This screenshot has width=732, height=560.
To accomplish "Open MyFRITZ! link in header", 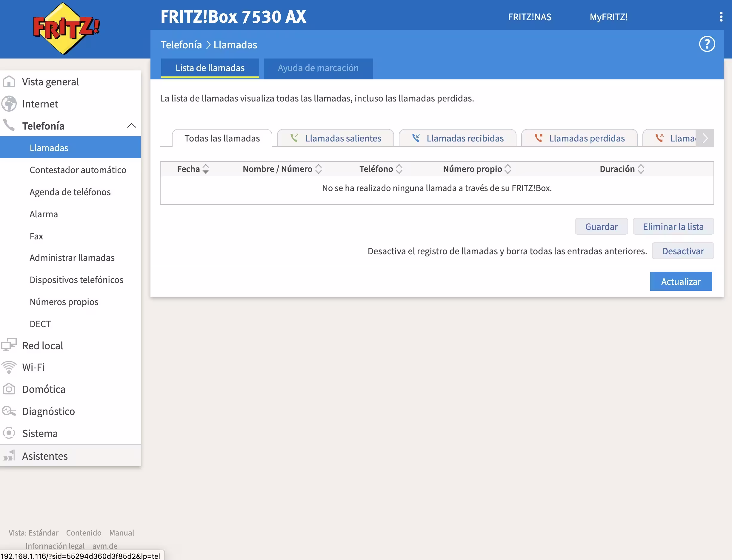I will [x=609, y=17].
